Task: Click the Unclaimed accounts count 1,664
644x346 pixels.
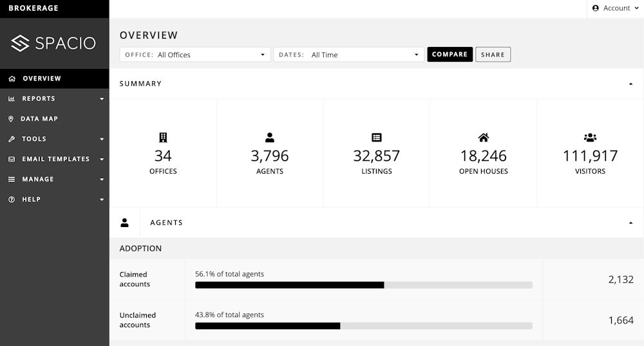Action: coord(620,320)
